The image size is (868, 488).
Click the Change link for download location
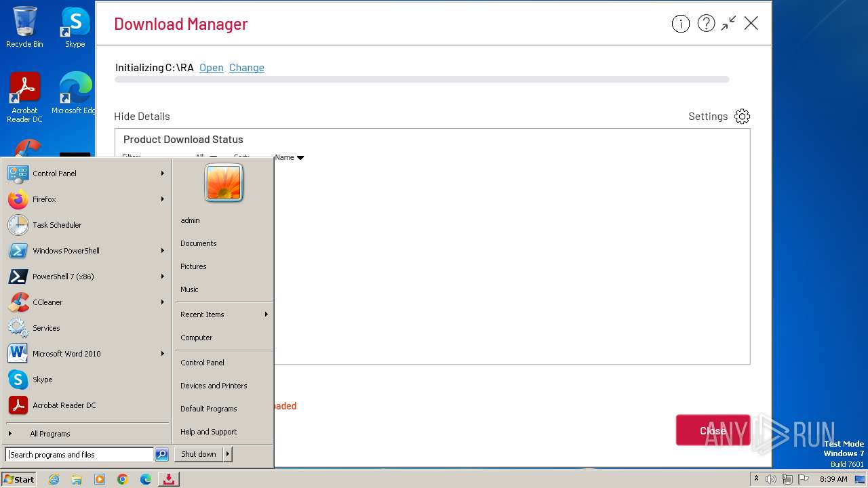[246, 68]
